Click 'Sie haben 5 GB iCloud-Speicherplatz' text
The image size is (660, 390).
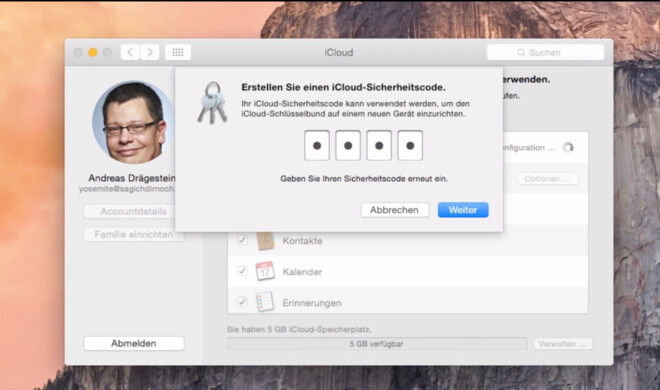(299, 329)
